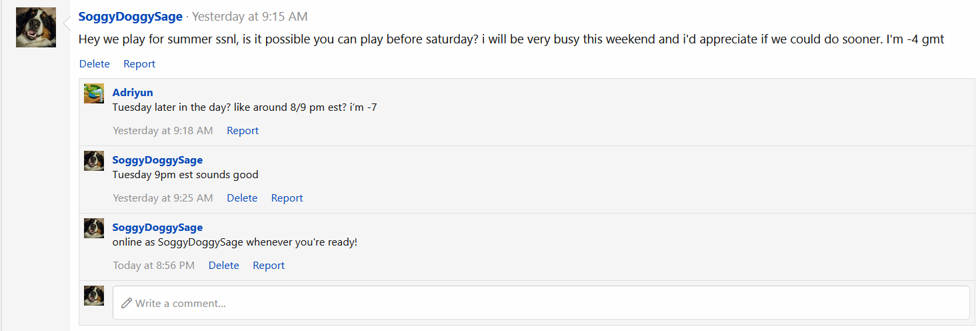Click Adriyun's small avatar icon

[94, 93]
